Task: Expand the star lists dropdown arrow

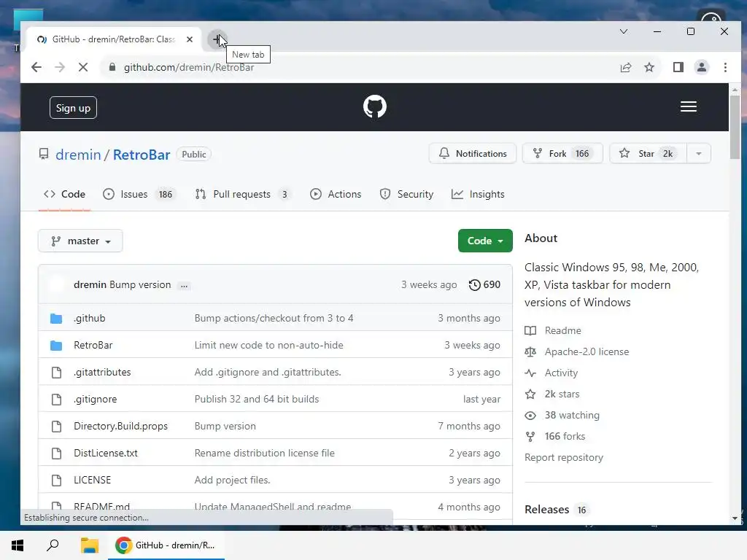Action: (698, 153)
